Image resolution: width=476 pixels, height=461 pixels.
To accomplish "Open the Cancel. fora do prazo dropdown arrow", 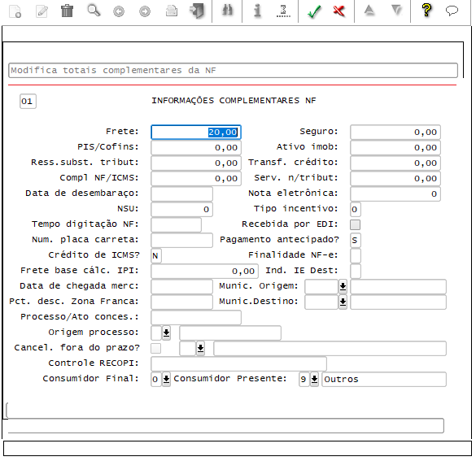I will [x=200, y=348].
